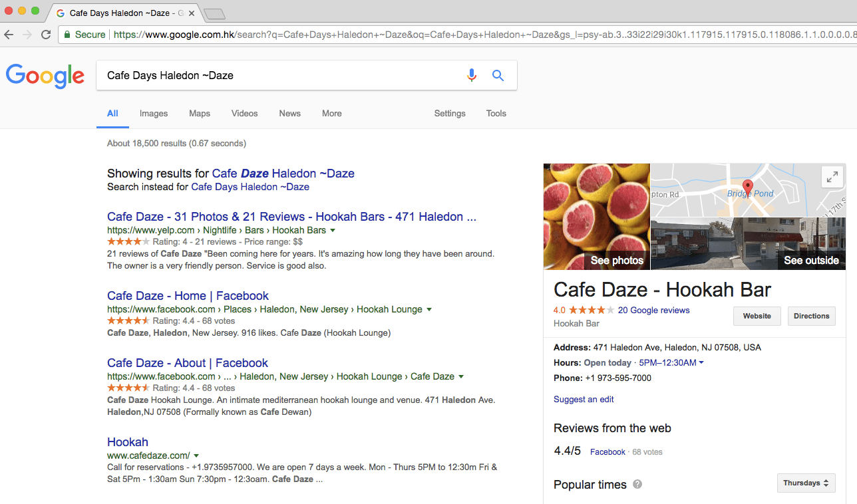The height and width of the screenshot is (504, 857).
Task: Click the blue magnifier search icon
Action: coord(498,75)
